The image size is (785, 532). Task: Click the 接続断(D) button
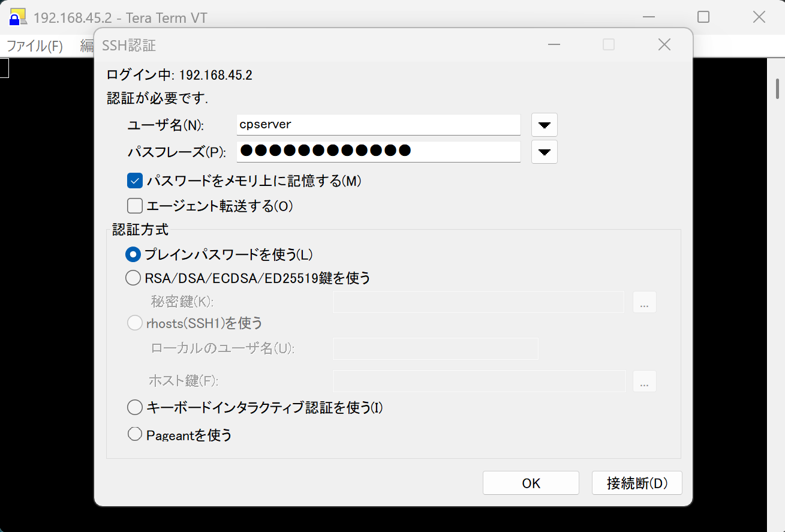(637, 483)
